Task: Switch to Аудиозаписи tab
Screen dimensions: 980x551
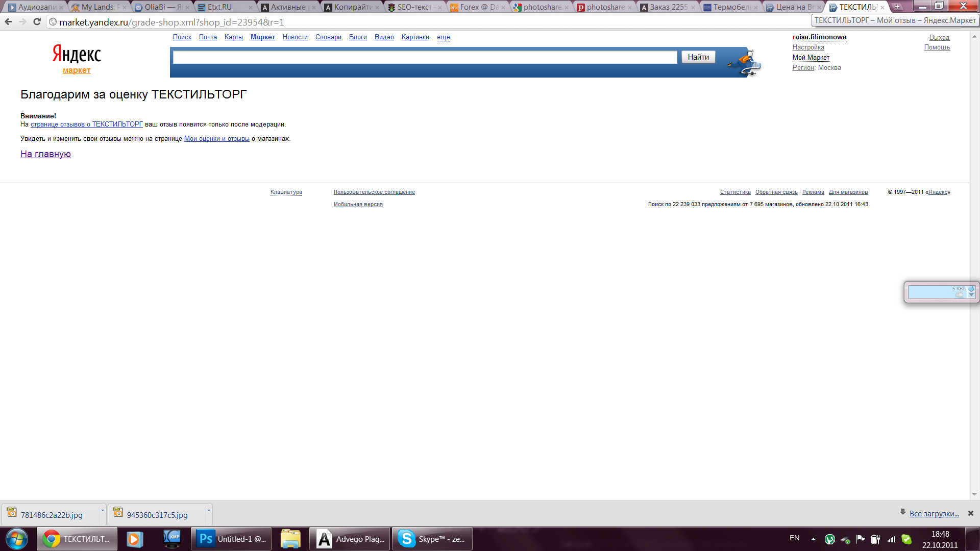Action: point(36,7)
